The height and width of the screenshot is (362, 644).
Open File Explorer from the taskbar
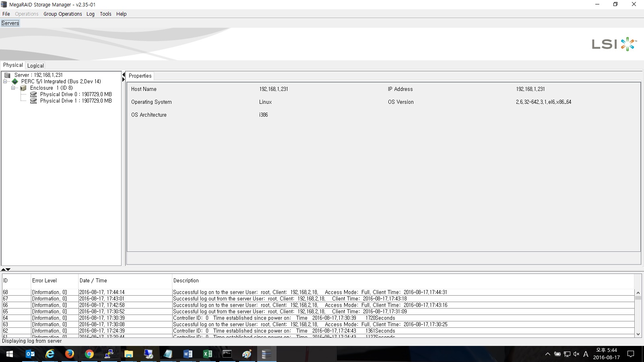[x=128, y=354]
